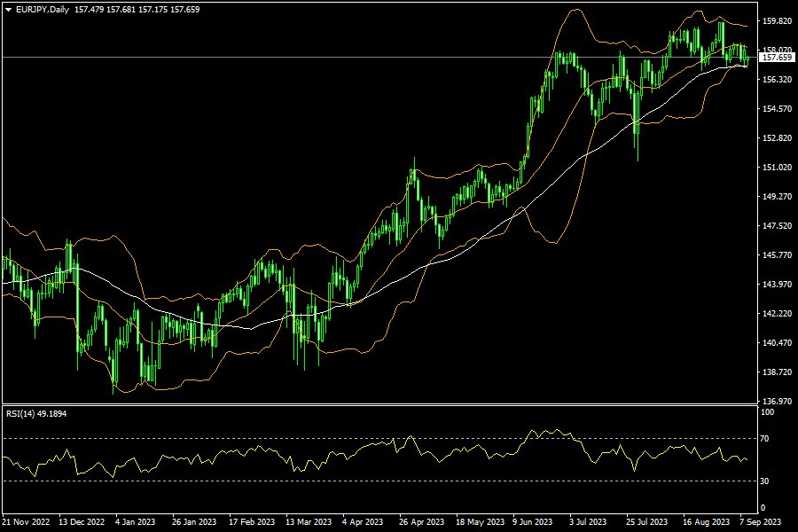Viewport: 798px width, 532px height.
Task: Click date label 26 Jan 2023
Action: coord(194,522)
